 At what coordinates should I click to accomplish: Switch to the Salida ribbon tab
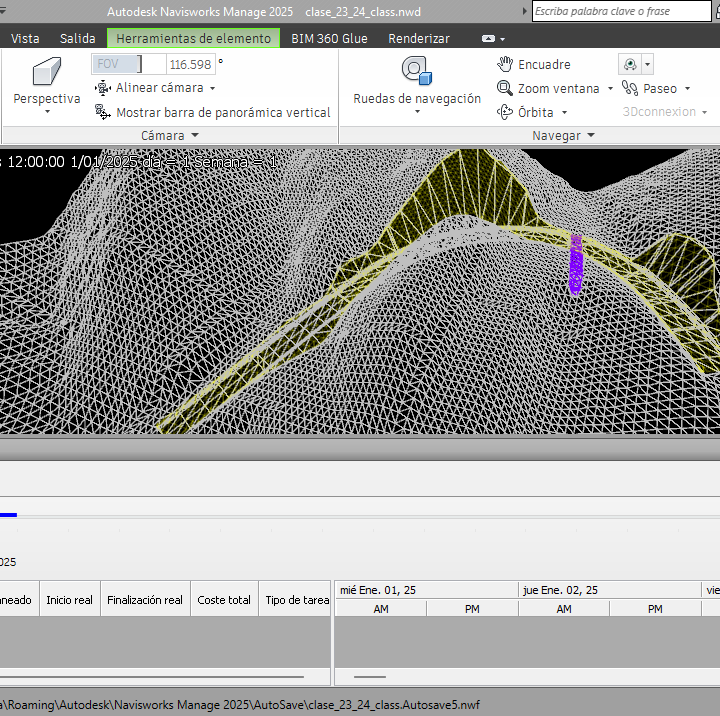pos(78,38)
